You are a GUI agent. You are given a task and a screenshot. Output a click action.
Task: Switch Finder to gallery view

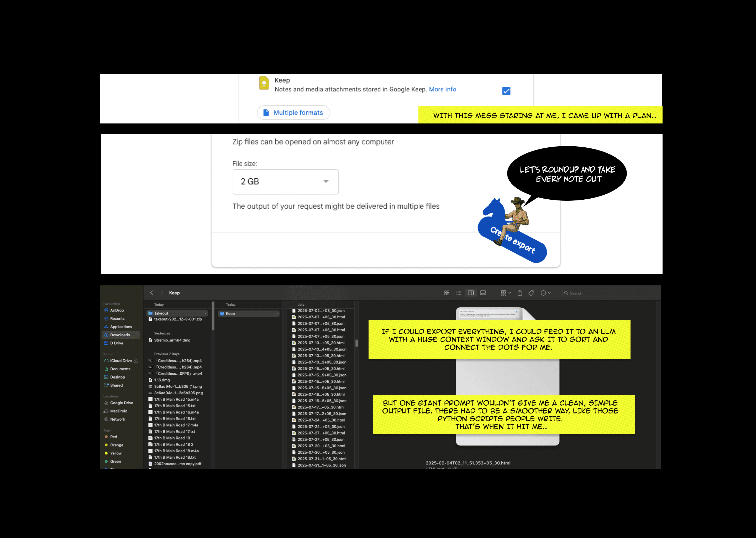pyautogui.click(x=483, y=293)
